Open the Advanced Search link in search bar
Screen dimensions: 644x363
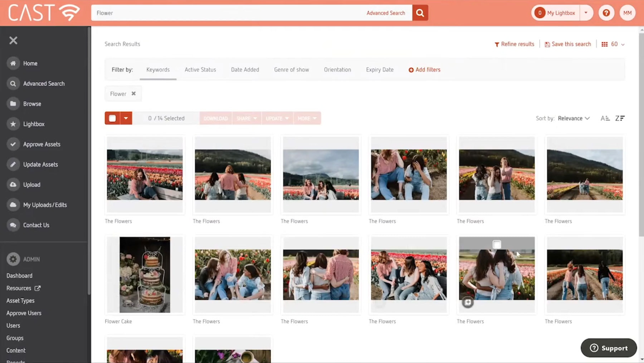tap(386, 13)
